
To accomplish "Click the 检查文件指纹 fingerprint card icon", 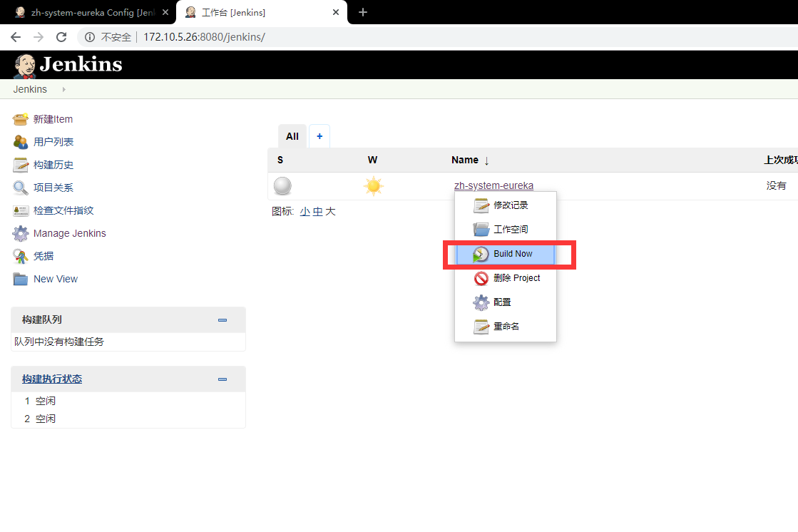I will (21, 211).
